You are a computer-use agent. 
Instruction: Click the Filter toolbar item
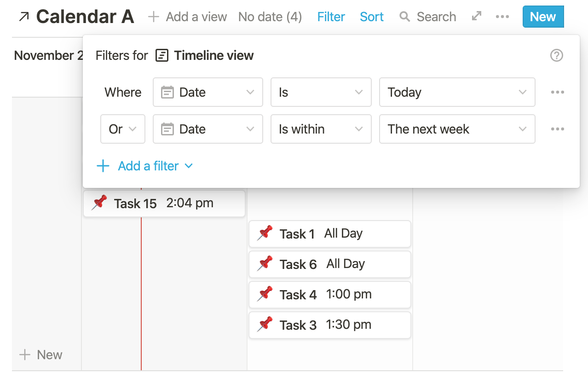click(x=331, y=17)
